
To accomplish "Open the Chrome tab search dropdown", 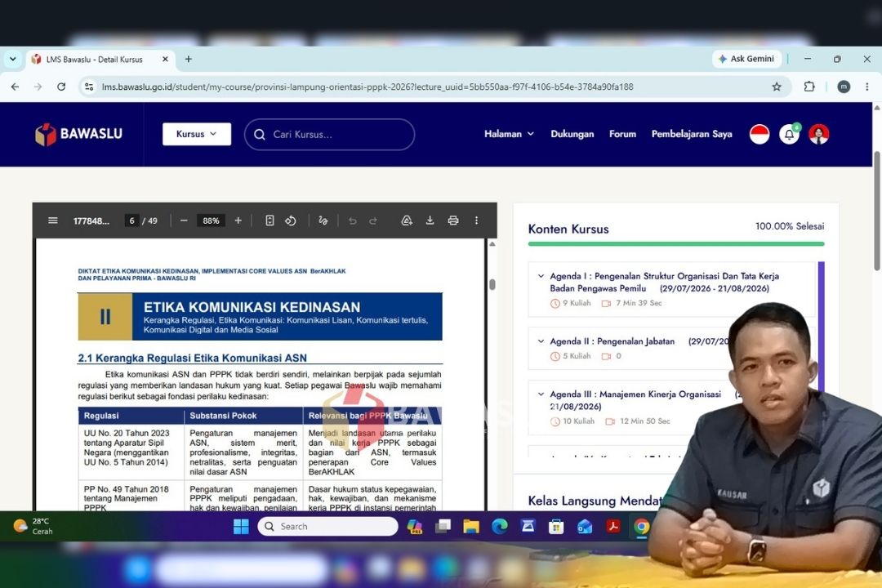I will point(13,59).
